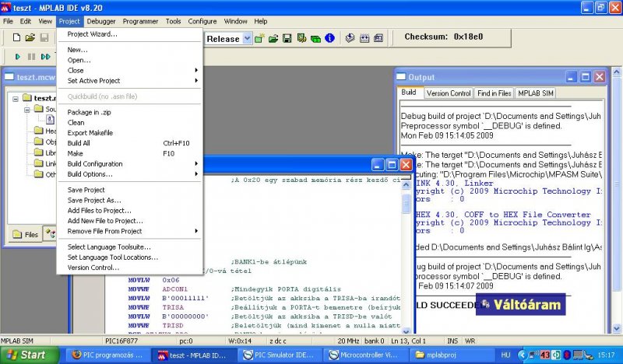This screenshot has width=623, height=364.
Task: Click the Run debugger play icon
Action: click(x=17, y=57)
